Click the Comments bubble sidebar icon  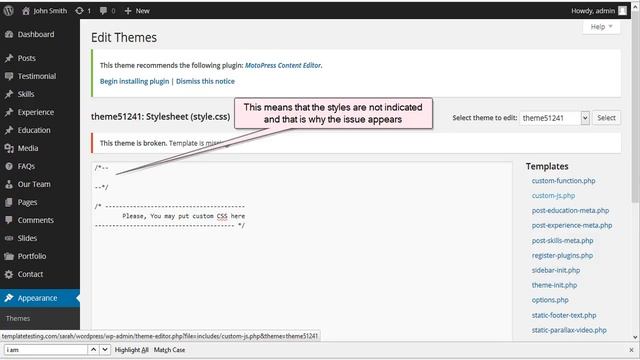(9, 220)
